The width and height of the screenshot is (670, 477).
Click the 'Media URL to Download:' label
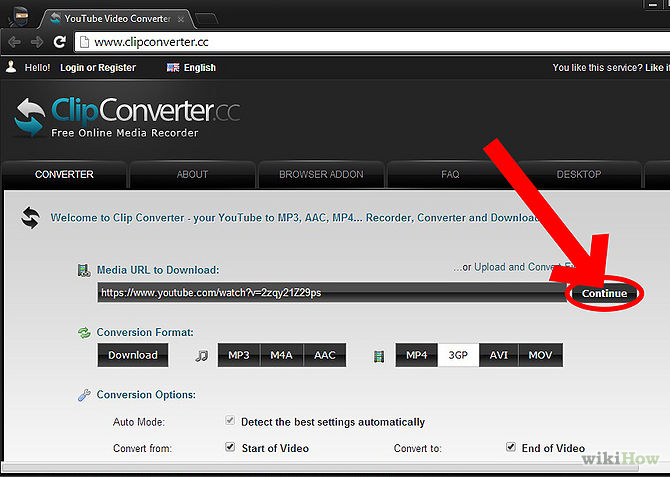point(158,270)
